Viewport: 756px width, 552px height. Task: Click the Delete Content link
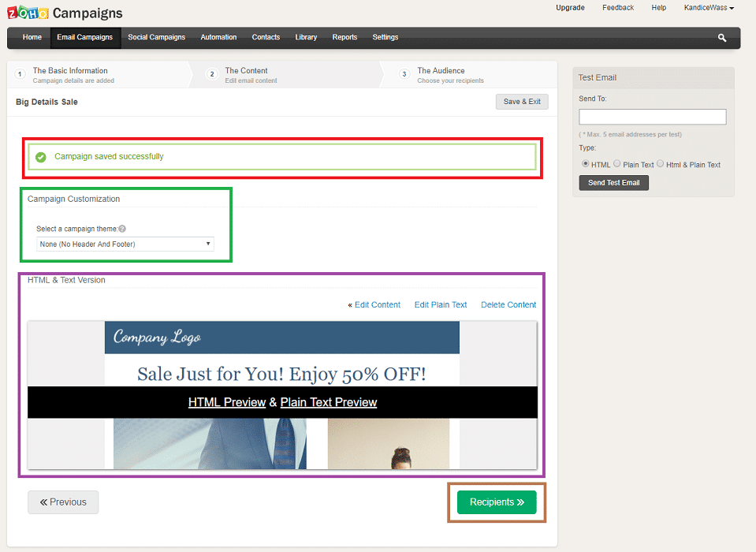tap(508, 304)
